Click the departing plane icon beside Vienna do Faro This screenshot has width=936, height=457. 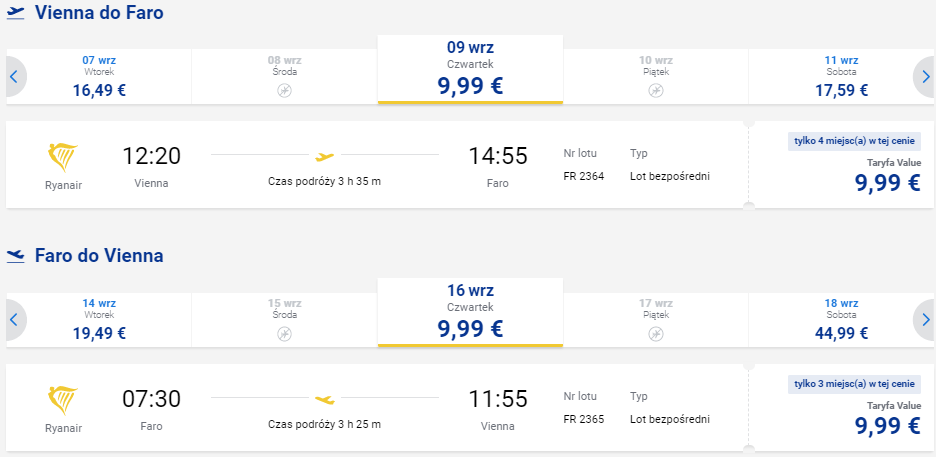16,13
